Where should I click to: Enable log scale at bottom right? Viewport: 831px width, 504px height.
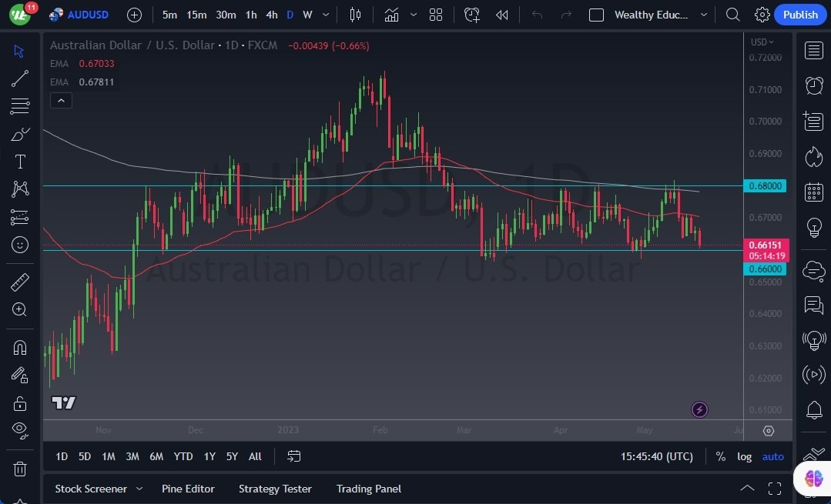click(x=744, y=456)
